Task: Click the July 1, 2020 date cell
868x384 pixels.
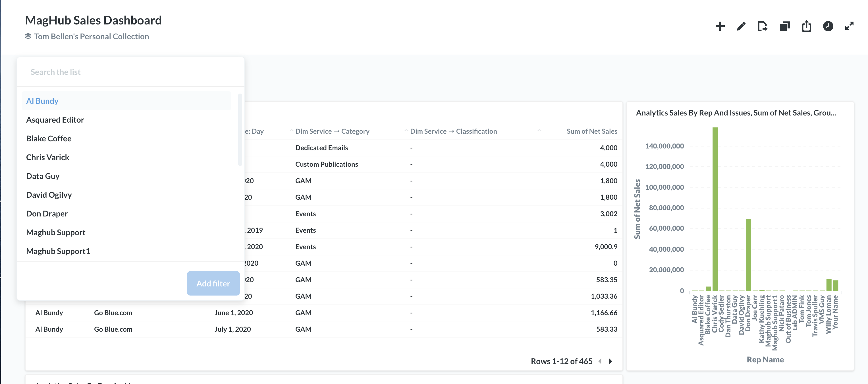Action: click(x=232, y=329)
